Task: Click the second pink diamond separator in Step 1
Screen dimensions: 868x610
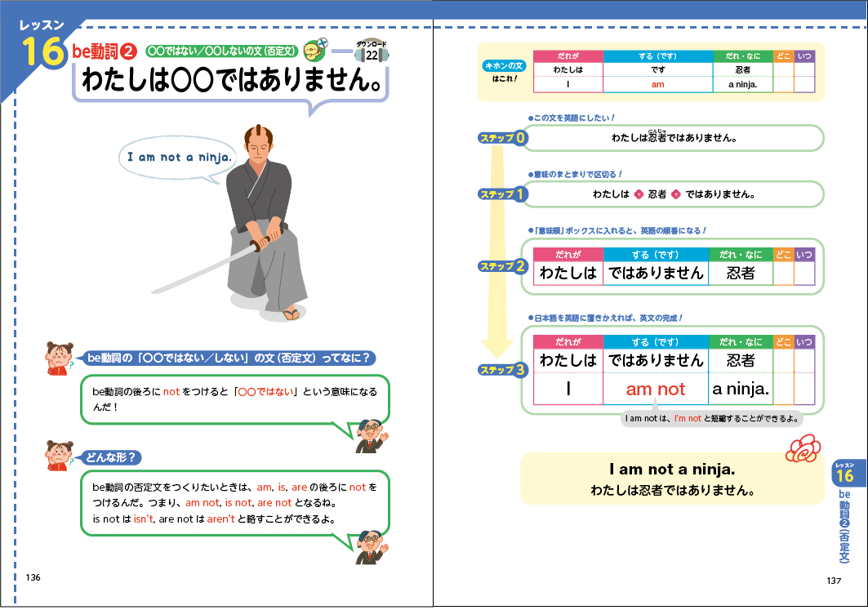Action: tap(676, 194)
